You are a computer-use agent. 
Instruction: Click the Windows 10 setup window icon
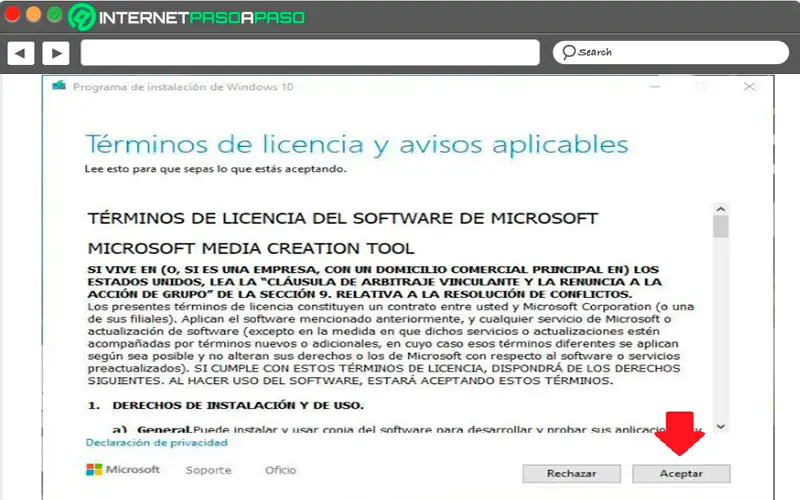59,86
